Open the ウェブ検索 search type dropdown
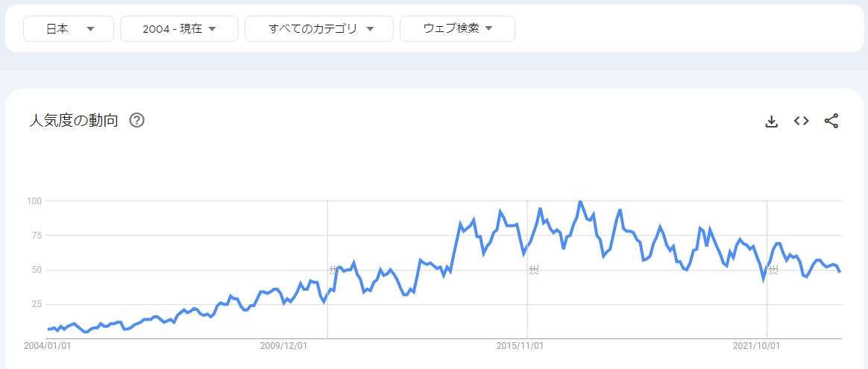 [x=457, y=29]
